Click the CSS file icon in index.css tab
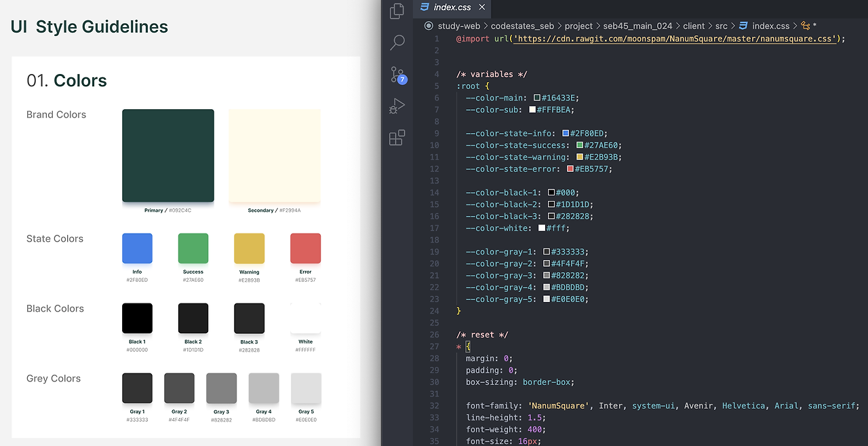 [425, 7]
